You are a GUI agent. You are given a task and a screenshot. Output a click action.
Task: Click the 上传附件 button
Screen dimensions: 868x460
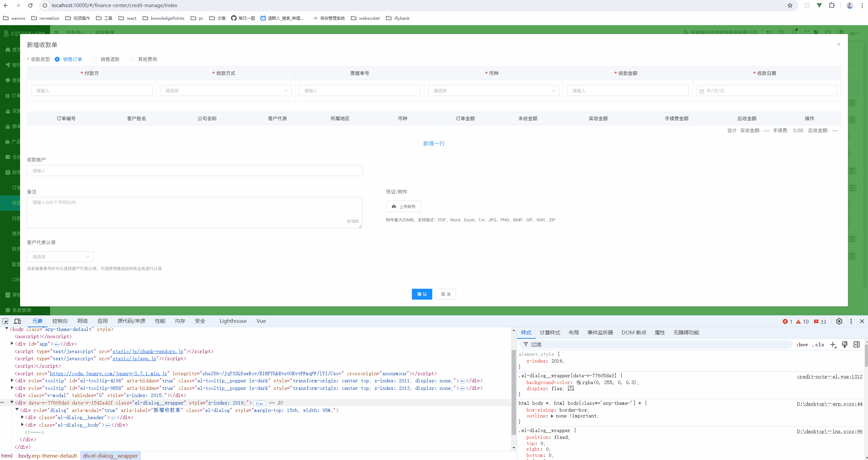[x=403, y=206]
